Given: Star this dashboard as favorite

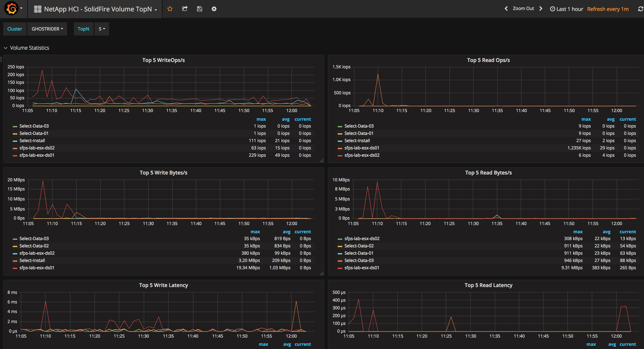Looking at the screenshot, I should tap(170, 9).
